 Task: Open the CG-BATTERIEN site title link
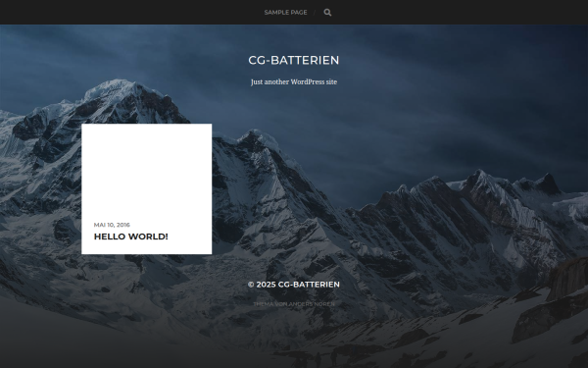[x=294, y=60]
